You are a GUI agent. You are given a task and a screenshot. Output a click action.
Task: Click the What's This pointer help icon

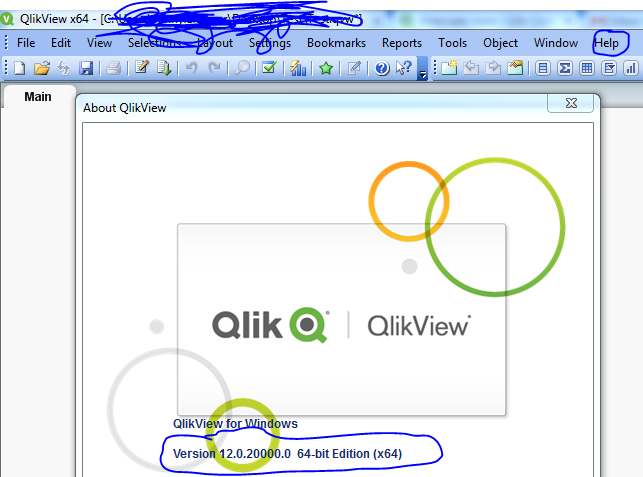click(x=404, y=68)
